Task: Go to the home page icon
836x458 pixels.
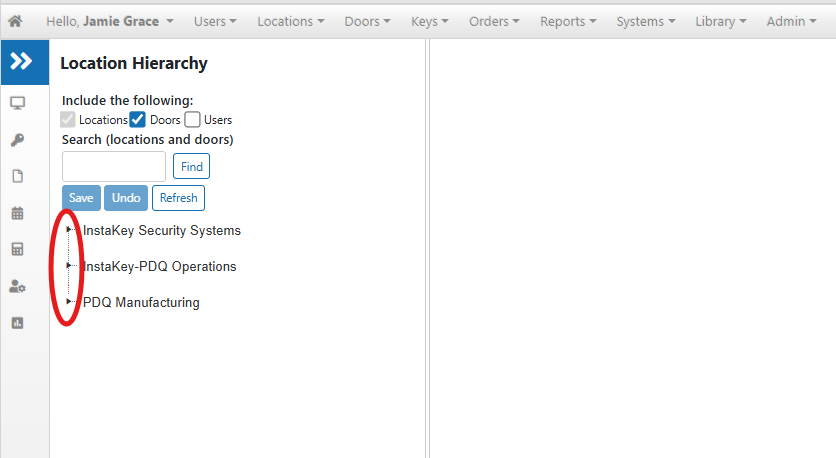Action: 15,21
